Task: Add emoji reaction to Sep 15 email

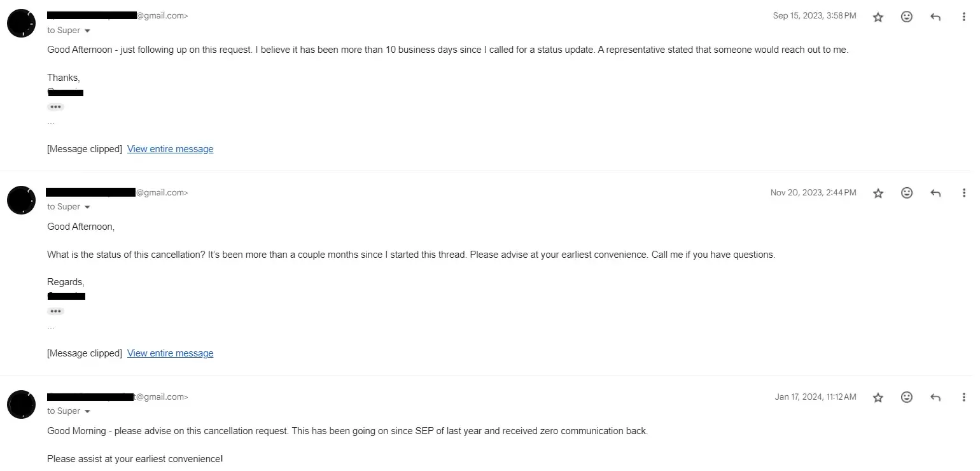Action: [907, 17]
